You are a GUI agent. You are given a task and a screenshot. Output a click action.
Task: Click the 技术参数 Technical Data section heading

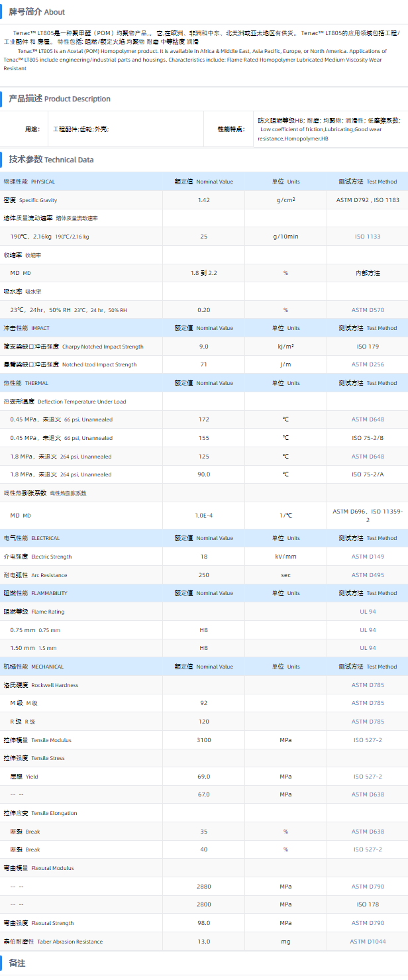[51, 160]
